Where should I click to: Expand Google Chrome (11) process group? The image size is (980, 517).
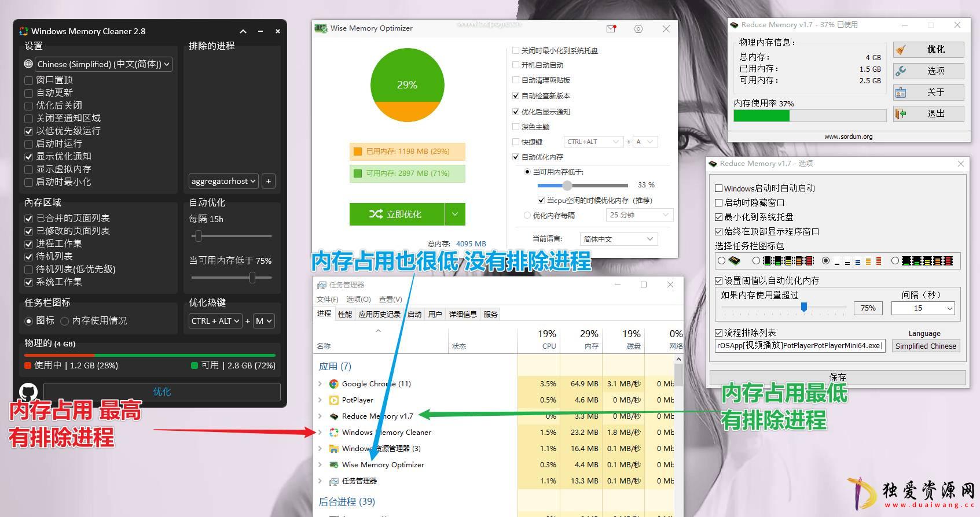click(320, 384)
